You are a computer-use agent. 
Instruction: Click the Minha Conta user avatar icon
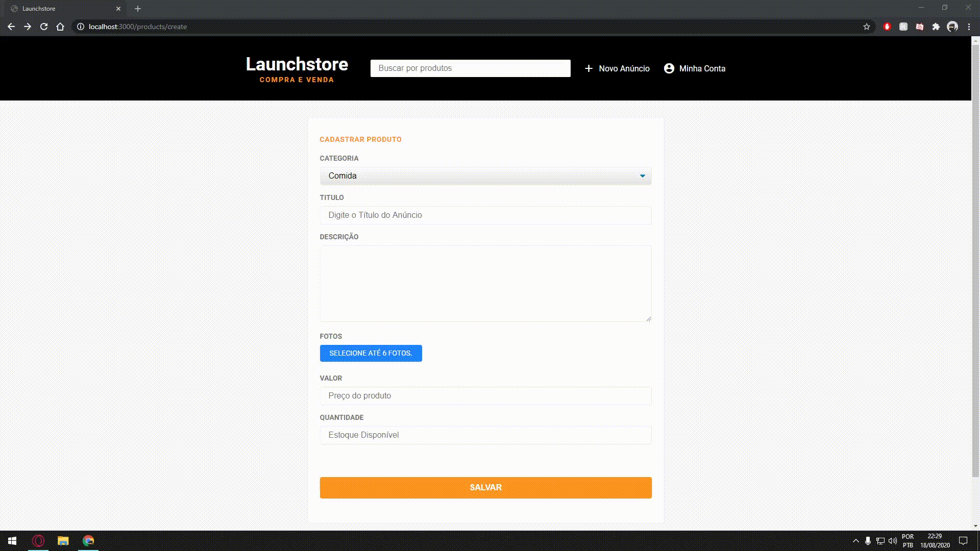click(669, 68)
